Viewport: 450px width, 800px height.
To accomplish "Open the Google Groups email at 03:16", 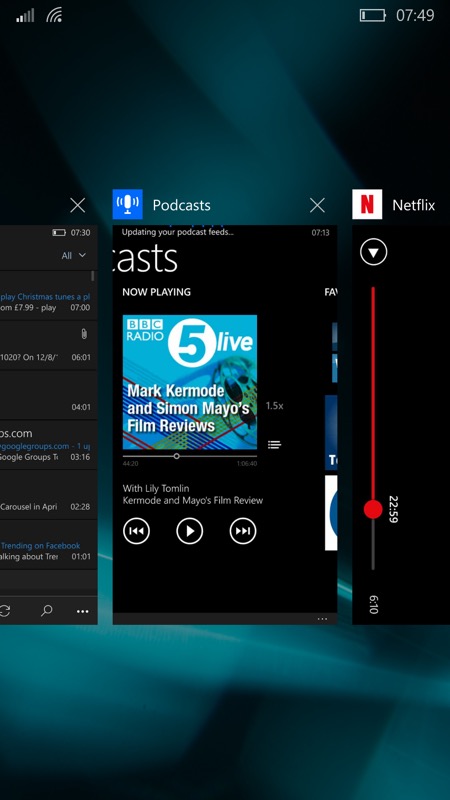I will click(48, 445).
